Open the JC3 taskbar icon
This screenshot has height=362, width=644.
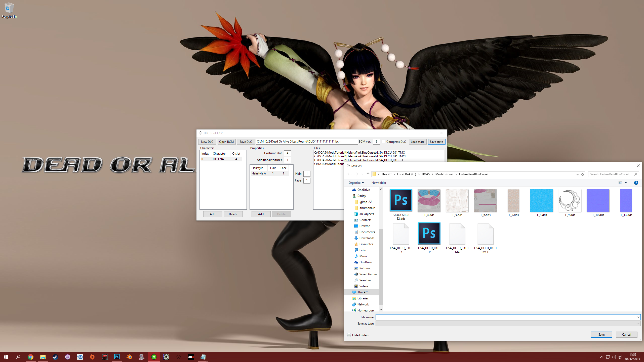tap(191, 357)
